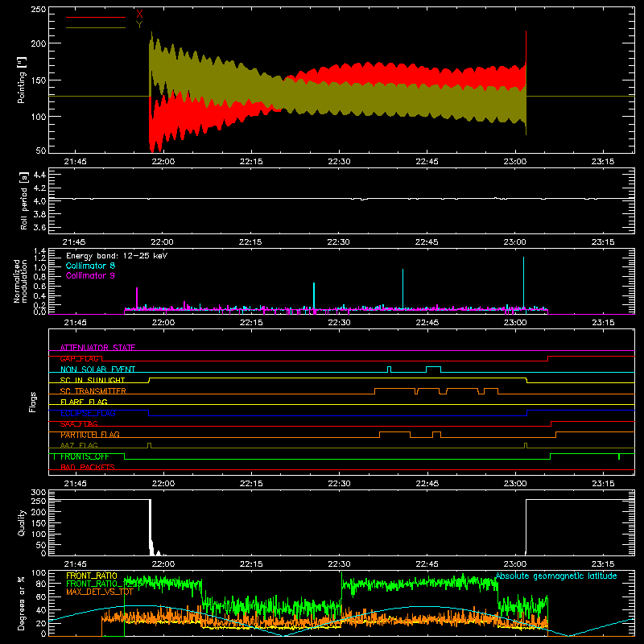Click "23:15" under the Quality plot
Viewport: 644px width, 644px height.
click(x=603, y=564)
